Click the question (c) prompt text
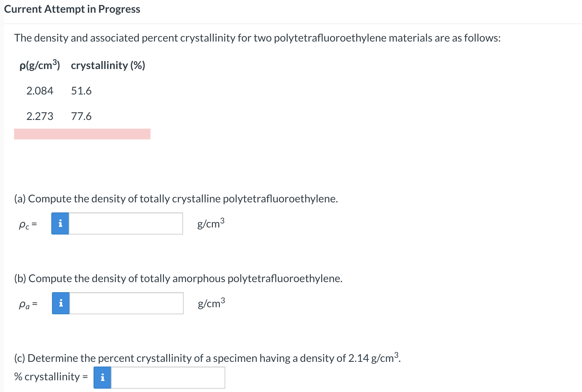 coord(207,358)
